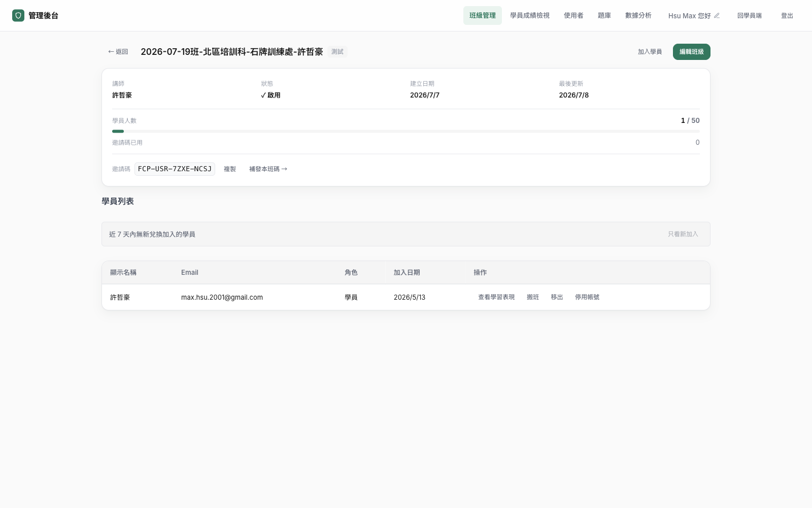812x508 pixels.
Task: Toggle the 只看新加入 filter
Action: pyautogui.click(x=683, y=234)
